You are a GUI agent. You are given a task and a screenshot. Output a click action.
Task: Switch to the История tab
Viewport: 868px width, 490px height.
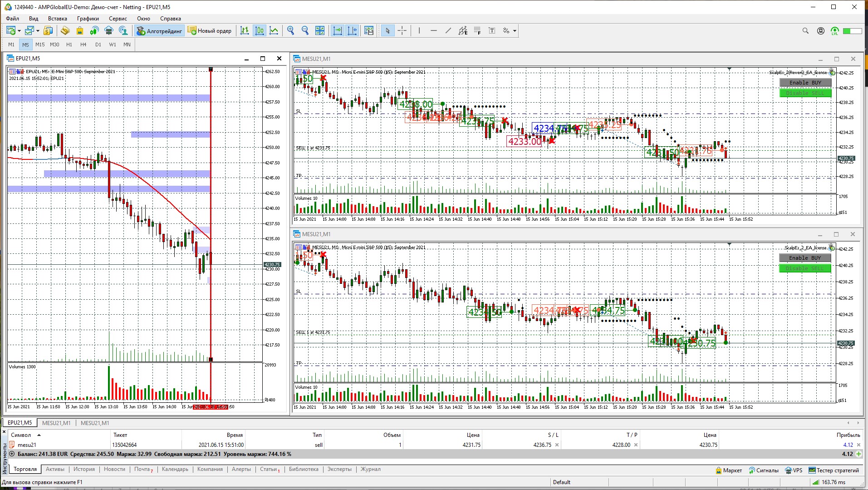(84, 469)
